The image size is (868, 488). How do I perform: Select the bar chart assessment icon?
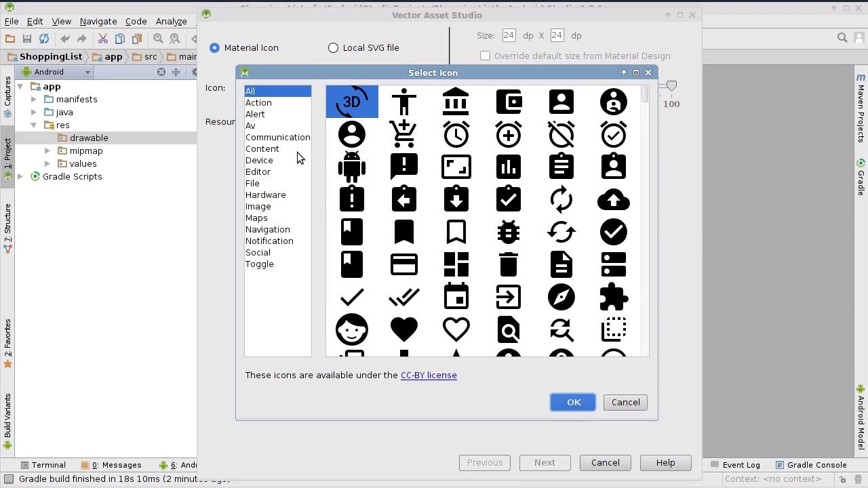click(x=509, y=167)
